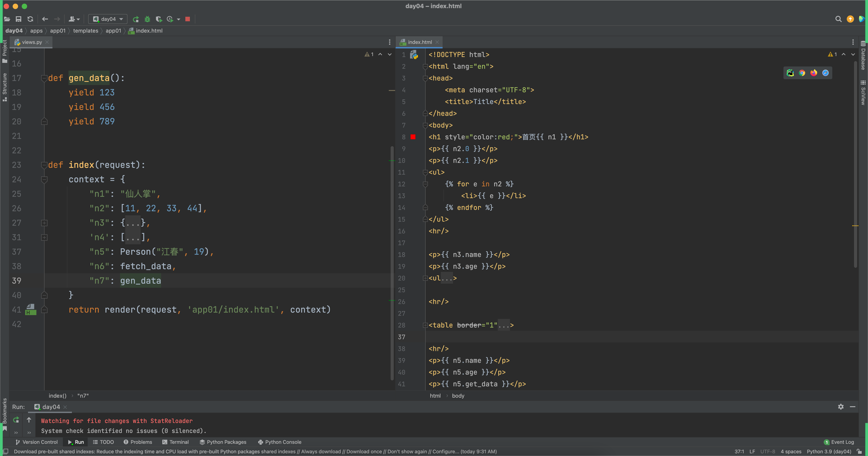
Task: Switch to the views.py editor tab
Action: 32,42
